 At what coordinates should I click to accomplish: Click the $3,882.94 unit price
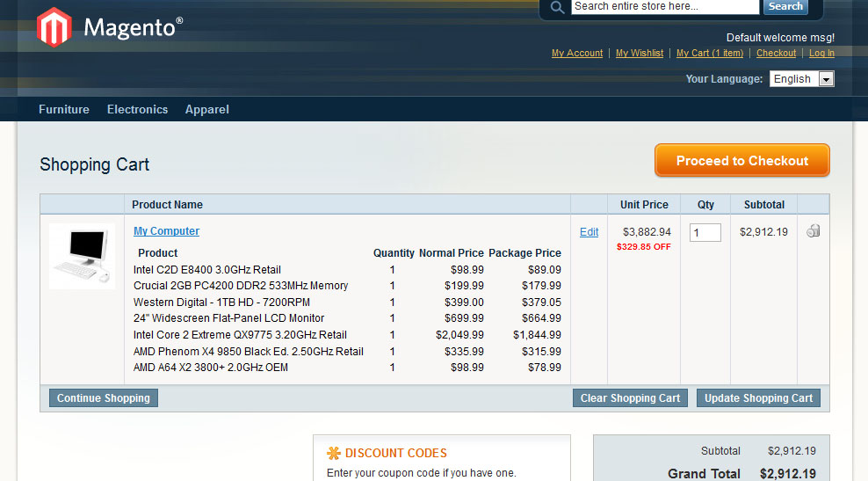pyautogui.click(x=647, y=231)
